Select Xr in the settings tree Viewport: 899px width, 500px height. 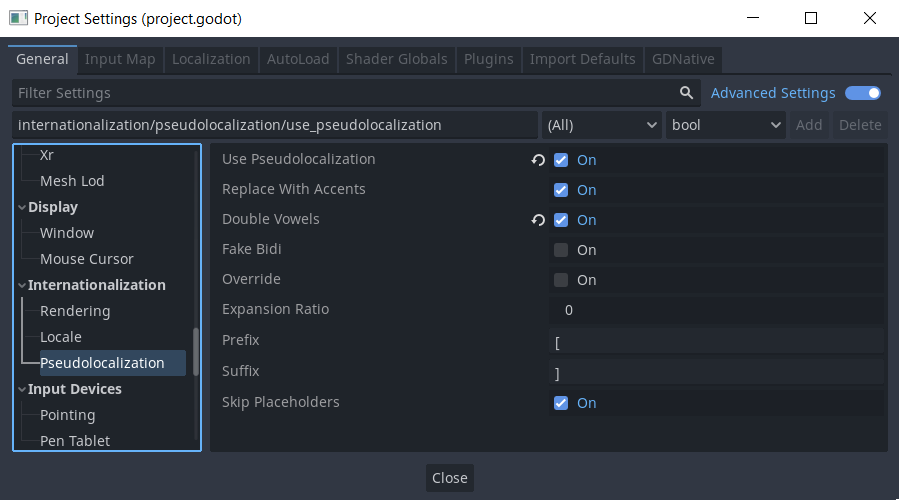(46, 155)
